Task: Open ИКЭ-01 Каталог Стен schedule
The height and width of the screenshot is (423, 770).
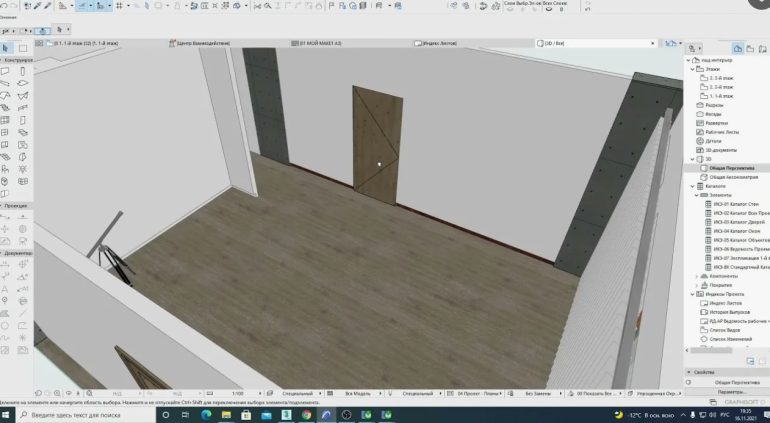Action: tap(736, 204)
